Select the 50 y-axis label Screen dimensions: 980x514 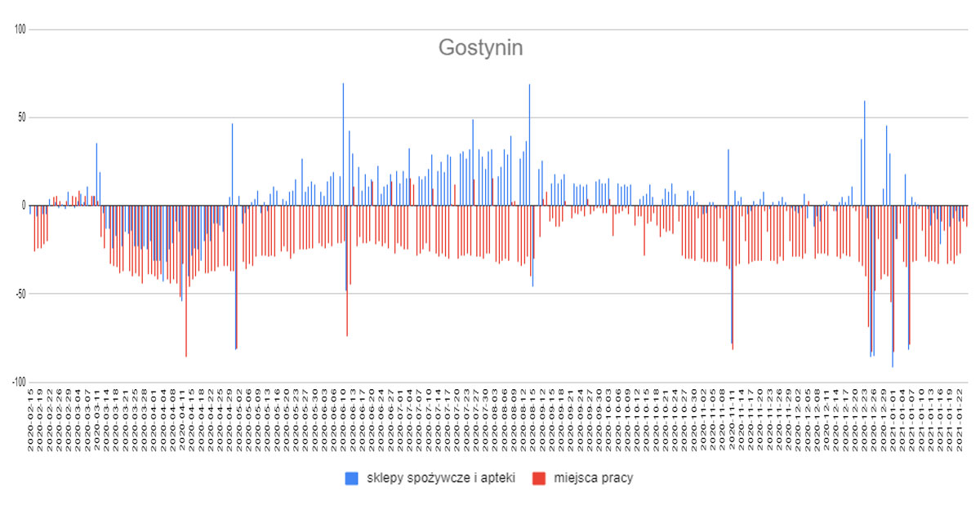click(x=22, y=117)
